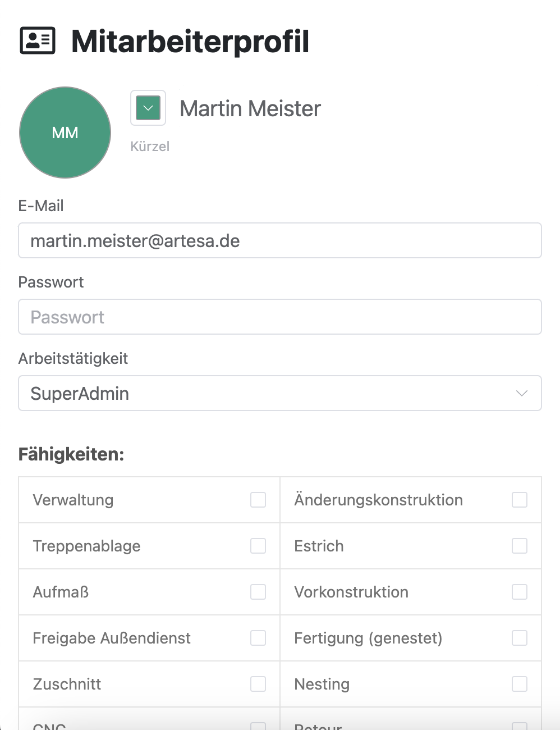Click the Mitarbeiterprofil ID-card icon
The height and width of the screenshot is (730, 560).
click(x=37, y=40)
